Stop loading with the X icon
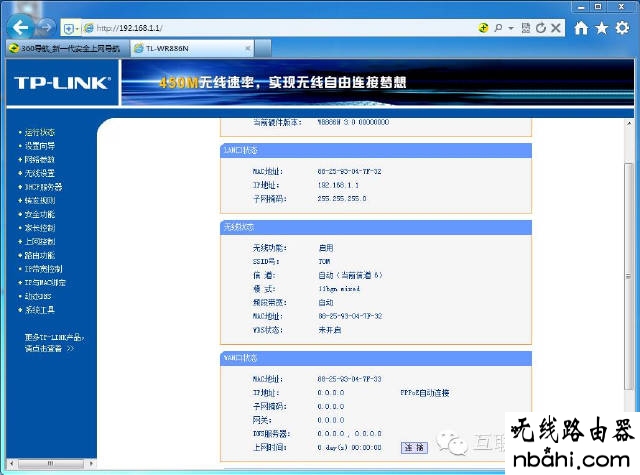Image resolution: width=640 pixels, height=475 pixels. pyautogui.click(x=556, y=28)
